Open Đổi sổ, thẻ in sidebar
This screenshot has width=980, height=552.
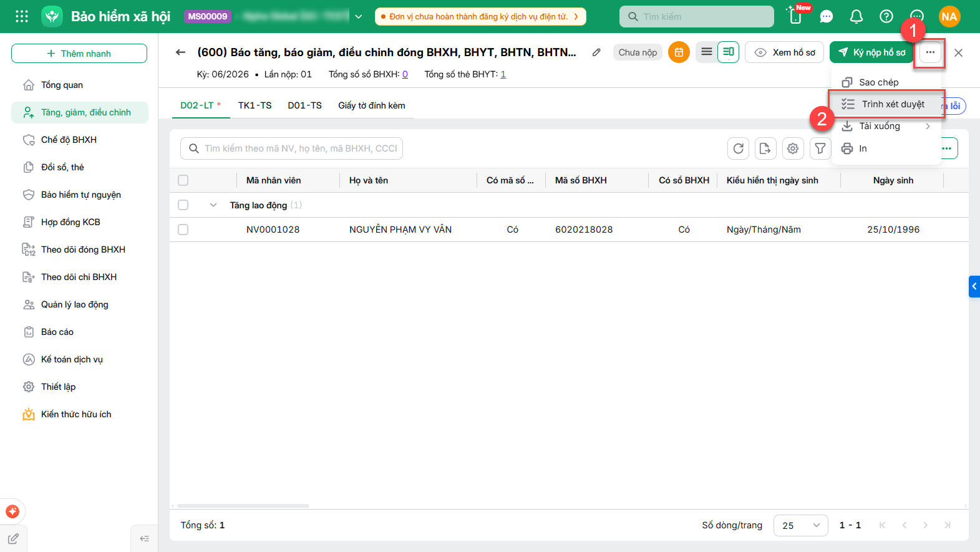coord(80,167)
